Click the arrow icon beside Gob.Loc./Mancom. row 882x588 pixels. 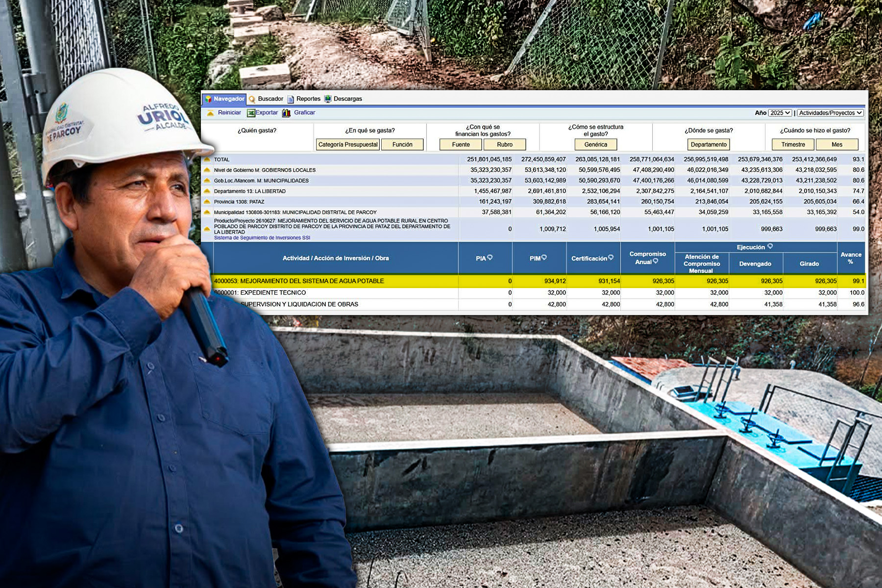(207, 181)
